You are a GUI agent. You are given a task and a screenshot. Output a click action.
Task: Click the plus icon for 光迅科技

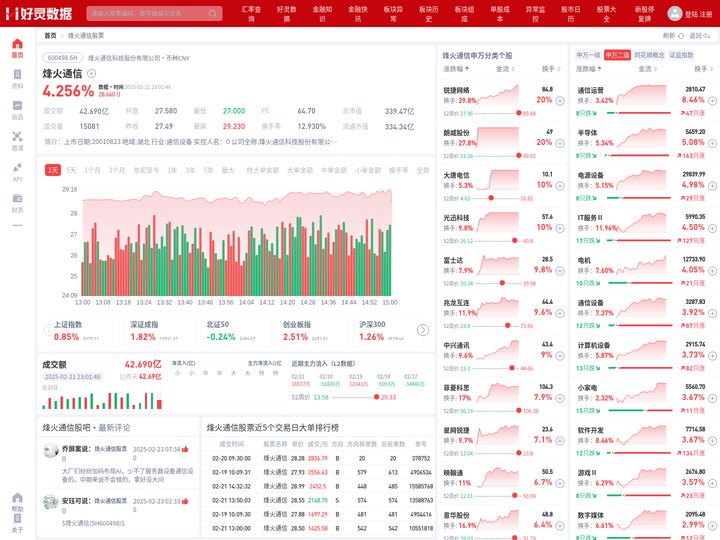pos(560,228)
